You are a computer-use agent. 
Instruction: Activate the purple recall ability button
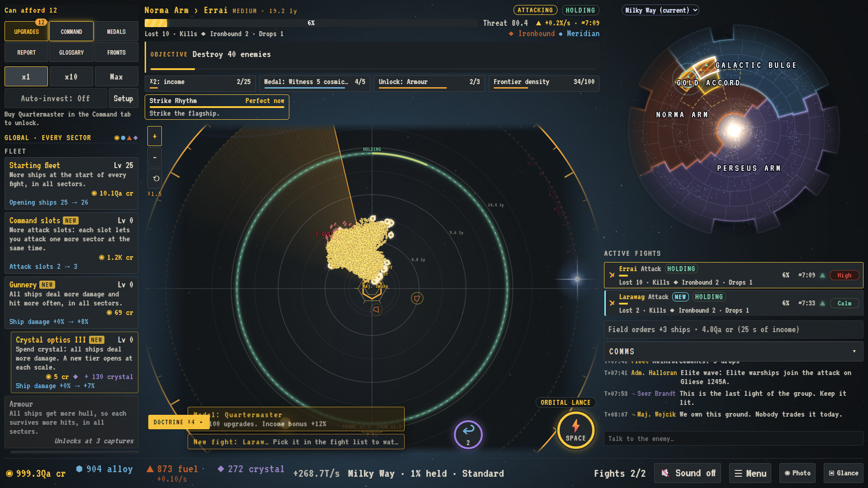pyautogui.click(x=468, y=434)
